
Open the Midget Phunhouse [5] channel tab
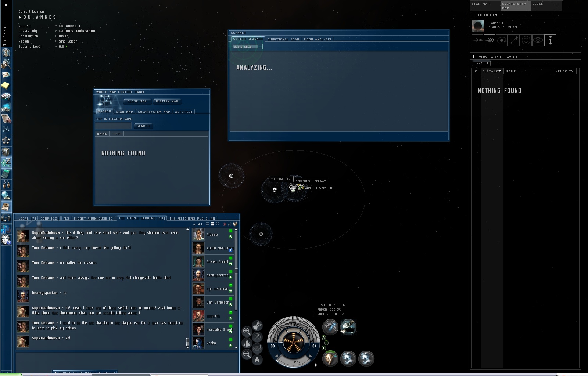coord(94,218)
